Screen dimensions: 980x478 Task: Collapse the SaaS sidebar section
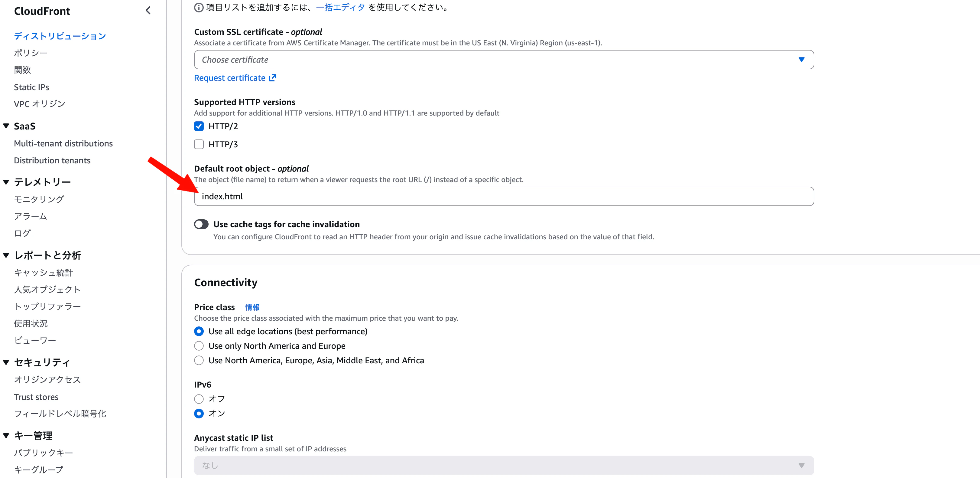(6, 126)
